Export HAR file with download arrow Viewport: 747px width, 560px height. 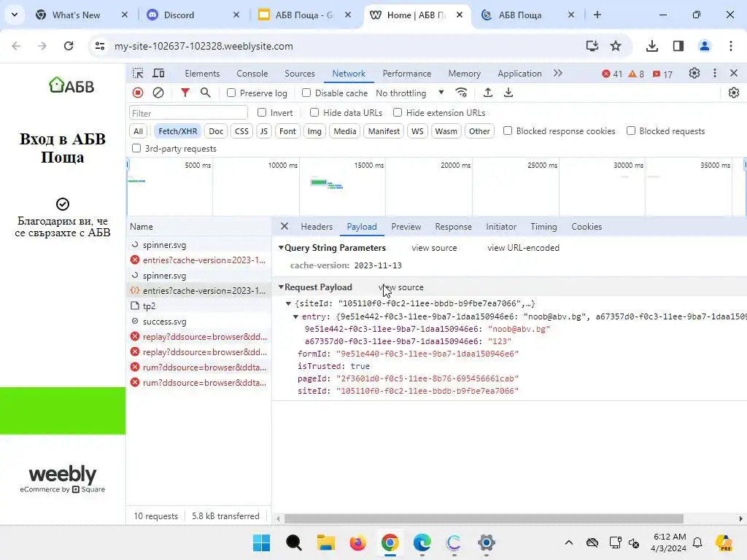coord(508,93)
